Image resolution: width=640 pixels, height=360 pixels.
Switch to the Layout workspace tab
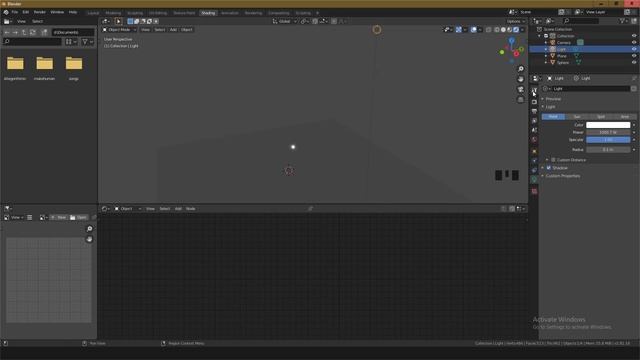coord(93,13)
